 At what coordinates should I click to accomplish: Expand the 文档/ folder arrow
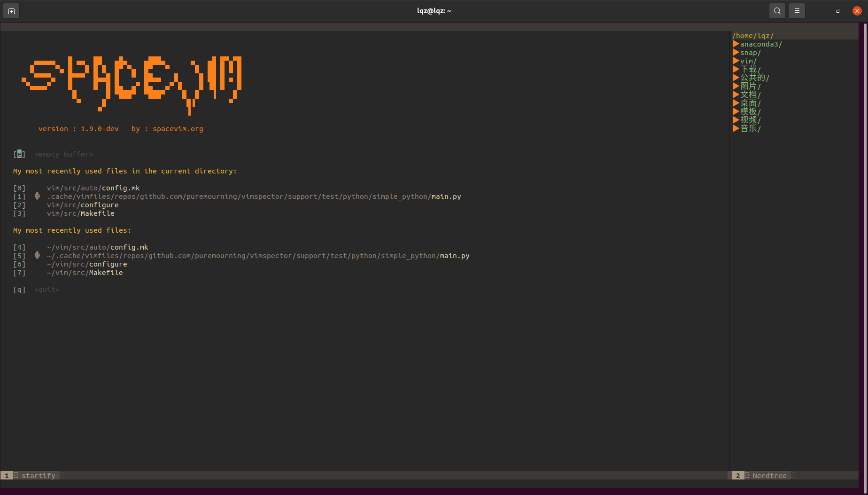tap(736, 94)
